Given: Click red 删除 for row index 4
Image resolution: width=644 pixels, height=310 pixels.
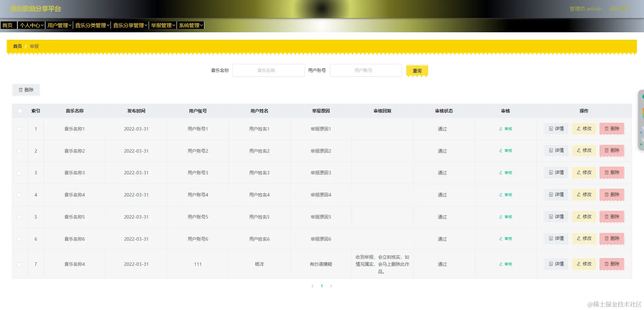Looking at the screenshot, I should (x=612, y=194).
